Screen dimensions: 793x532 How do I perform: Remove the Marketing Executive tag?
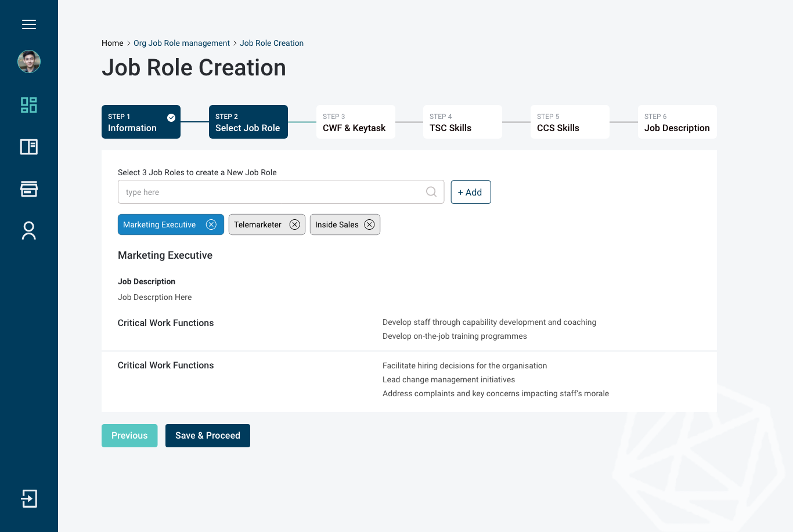point(211,225)
